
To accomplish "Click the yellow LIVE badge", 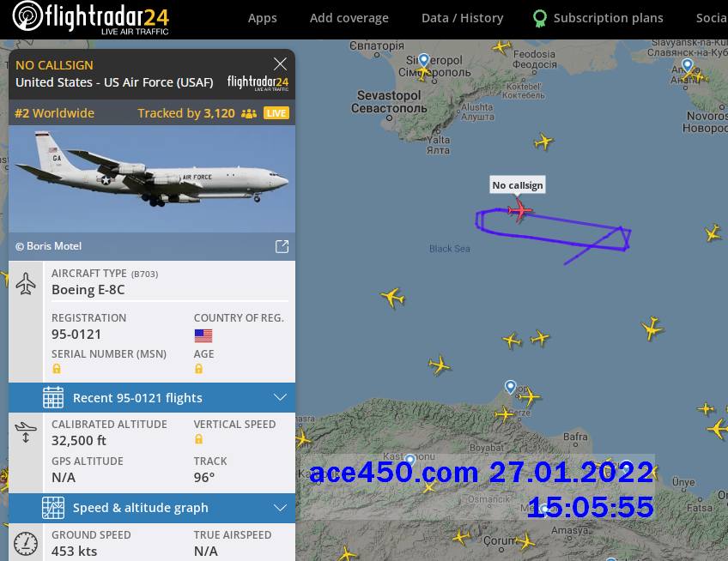I will (x=276, y=113).
